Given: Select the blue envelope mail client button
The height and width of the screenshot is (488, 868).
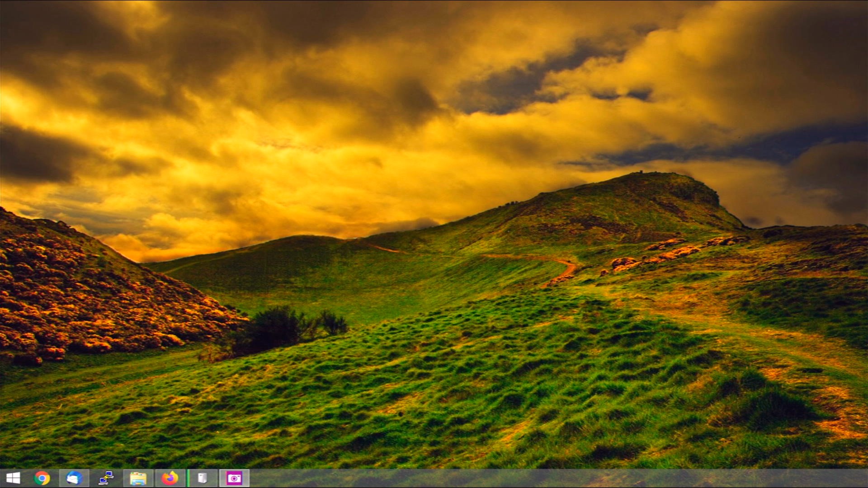Looking at the screenshot, I should [x=74, y=478].
